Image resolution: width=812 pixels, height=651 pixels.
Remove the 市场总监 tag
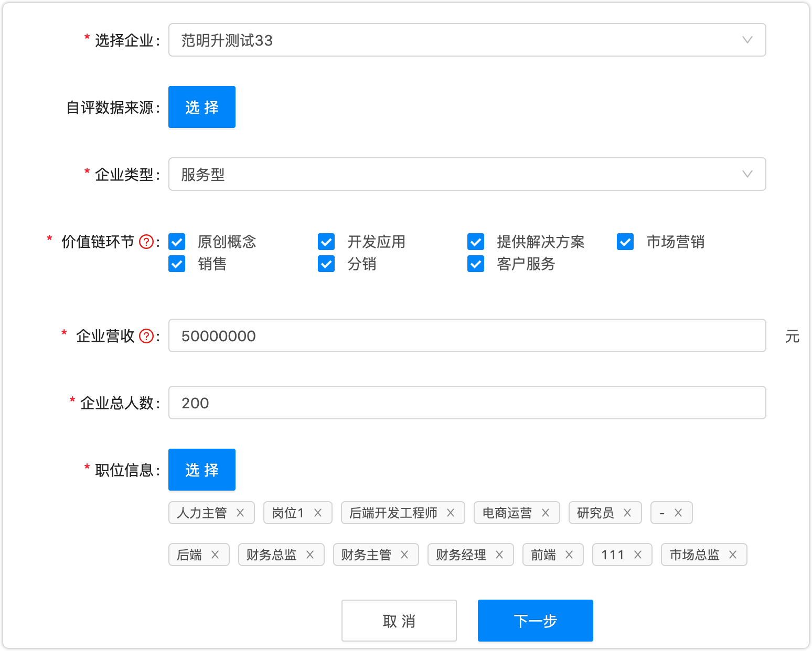pyautogui.click(x=733, y=555)
